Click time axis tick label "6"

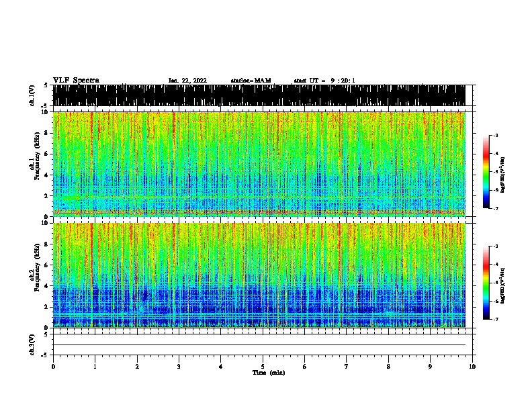[304, 367]
